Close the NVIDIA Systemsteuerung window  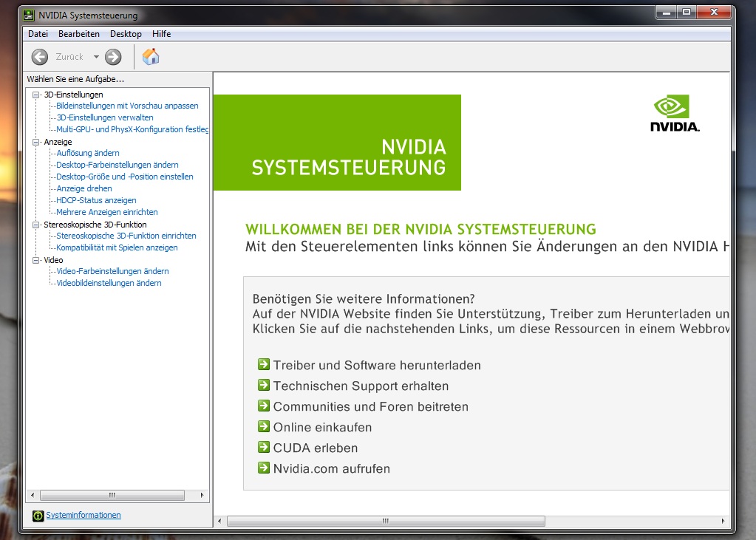click(715, 12)
